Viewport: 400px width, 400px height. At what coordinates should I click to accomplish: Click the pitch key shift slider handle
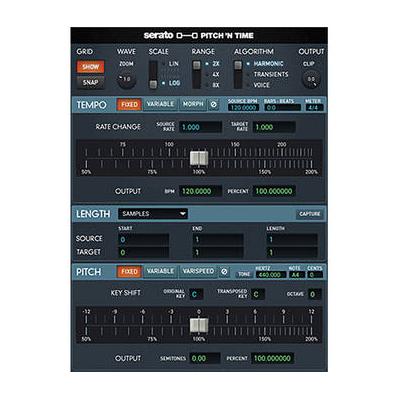click(x=199, y=325)
